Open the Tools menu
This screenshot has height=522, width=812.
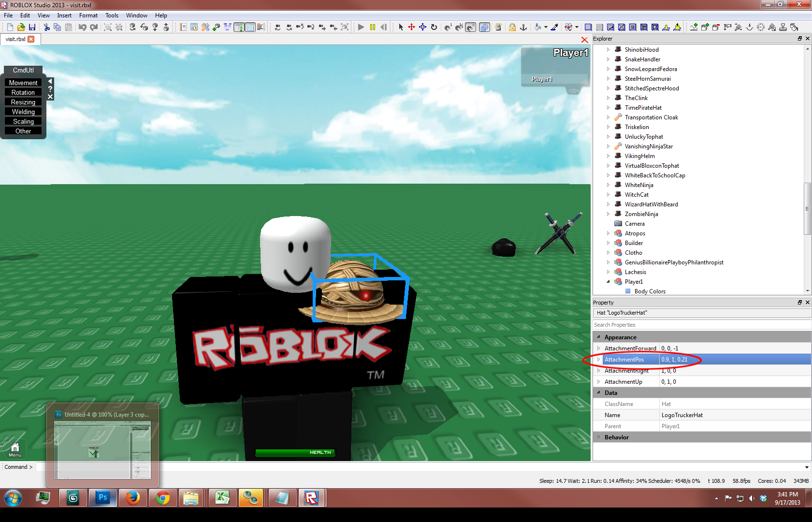(x=112, y=15)
